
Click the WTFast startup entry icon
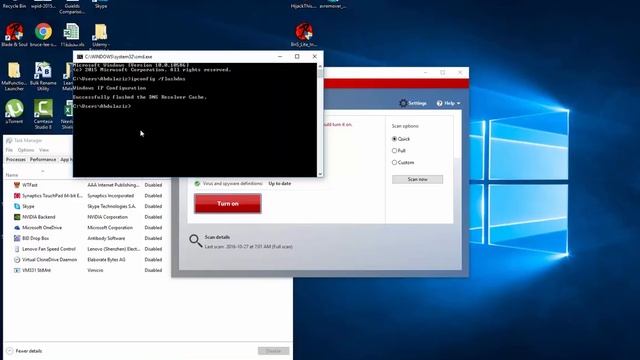[17, 185]
